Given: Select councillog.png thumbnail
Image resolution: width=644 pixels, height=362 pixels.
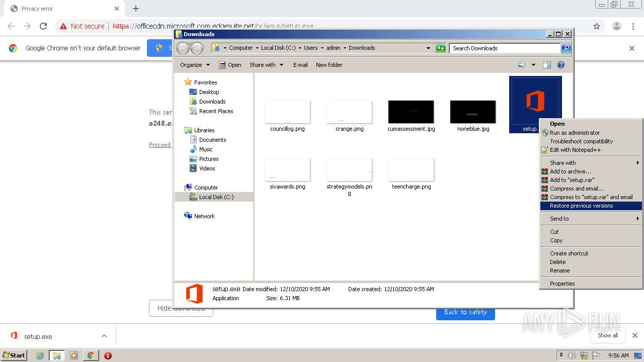Looking at the screenshot, I should pyautogui.click(x=287, y=112).
